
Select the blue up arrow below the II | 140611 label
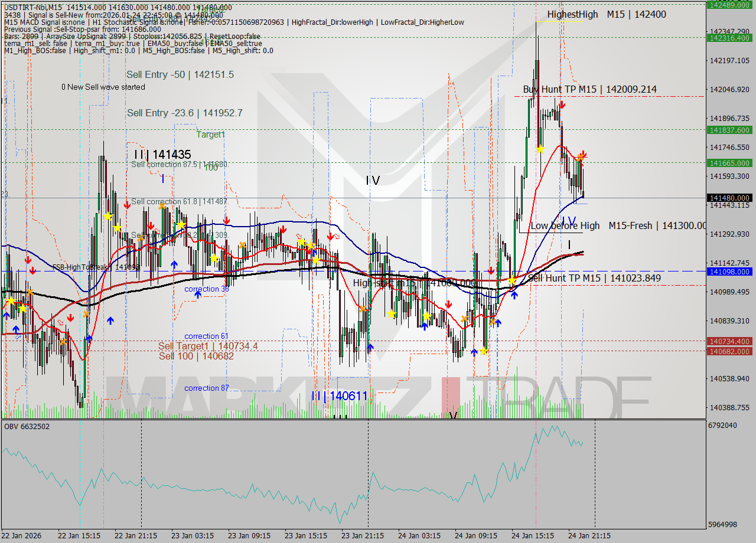pyautogui.click(x=371, y=347)
